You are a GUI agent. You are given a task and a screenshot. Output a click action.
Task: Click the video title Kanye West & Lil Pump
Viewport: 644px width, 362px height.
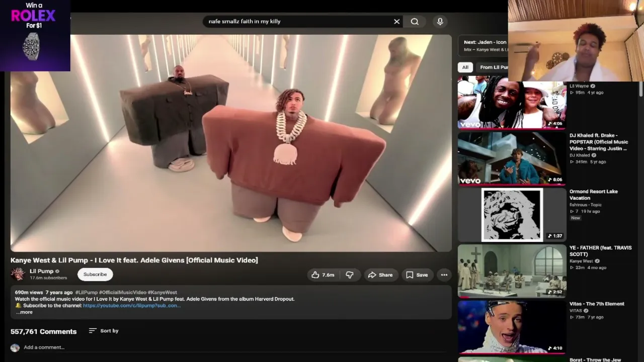tap(134, 260)
